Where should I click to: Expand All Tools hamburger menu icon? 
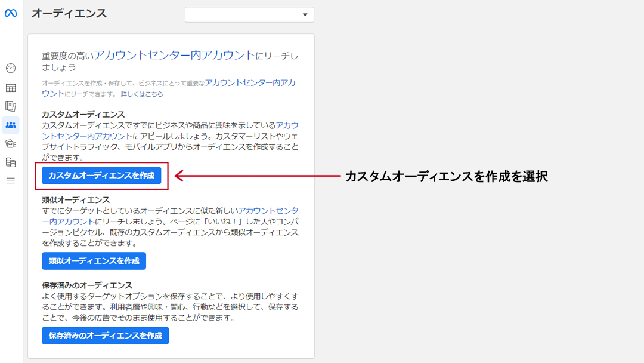pos(11,181)
